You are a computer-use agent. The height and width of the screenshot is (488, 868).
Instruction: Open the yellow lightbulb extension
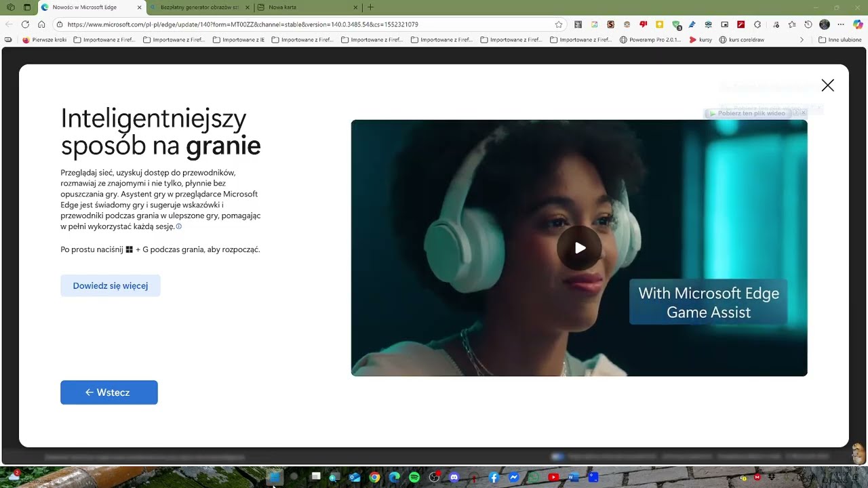[659, 24]
